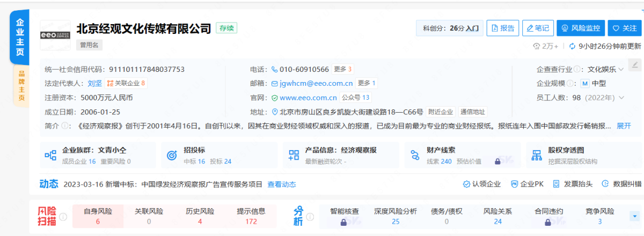The image size is (644, 236).
Task: Open 风险关系 24 analysis
Action: click(x=497, y=216)
